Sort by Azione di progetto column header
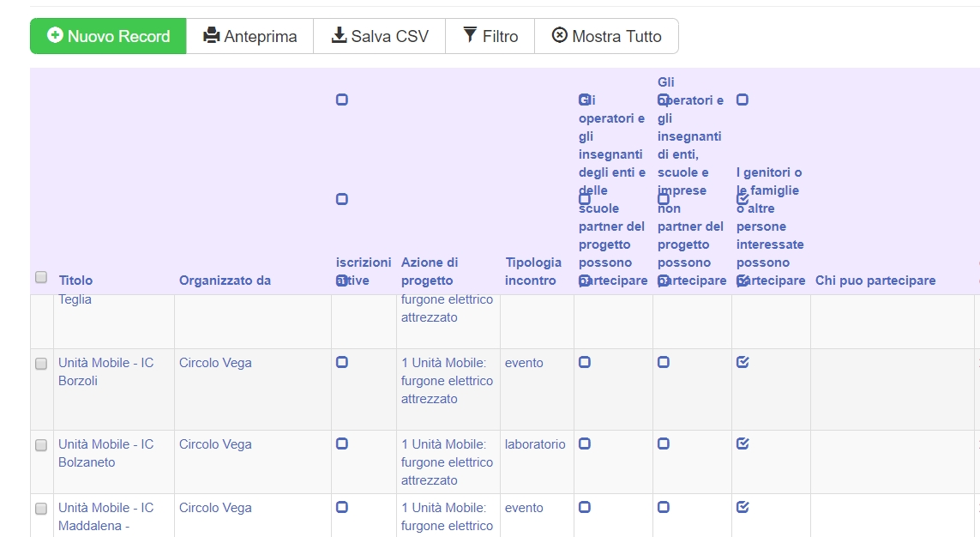980x537 pixels. pyautogui.click(x=430, y=271)
